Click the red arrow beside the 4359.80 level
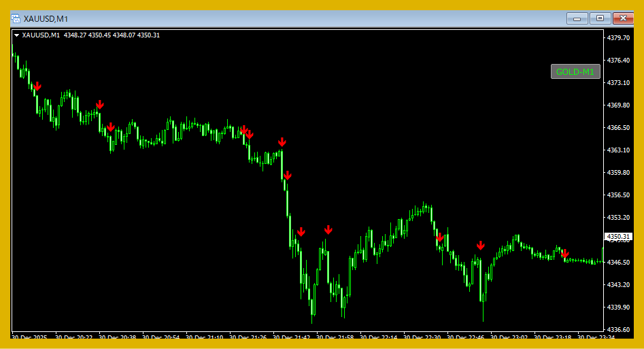 click(x=287, y=176)
